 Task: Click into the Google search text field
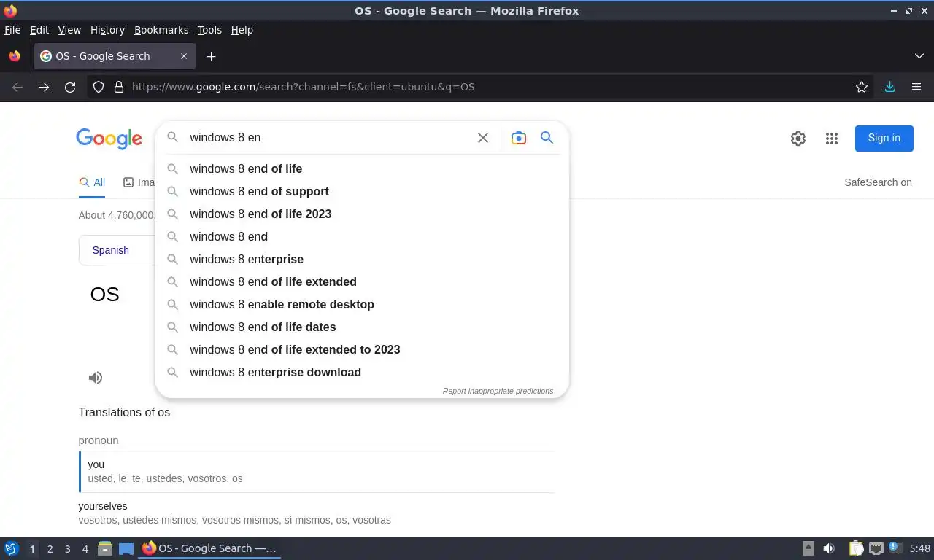(x=328, y=138)
